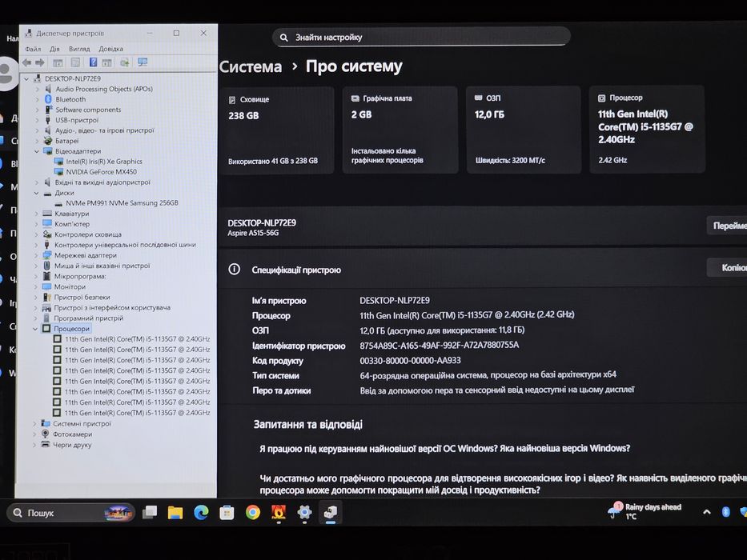
Task: Select the USB-пристрої category
Action: click(x=77, y=120)
